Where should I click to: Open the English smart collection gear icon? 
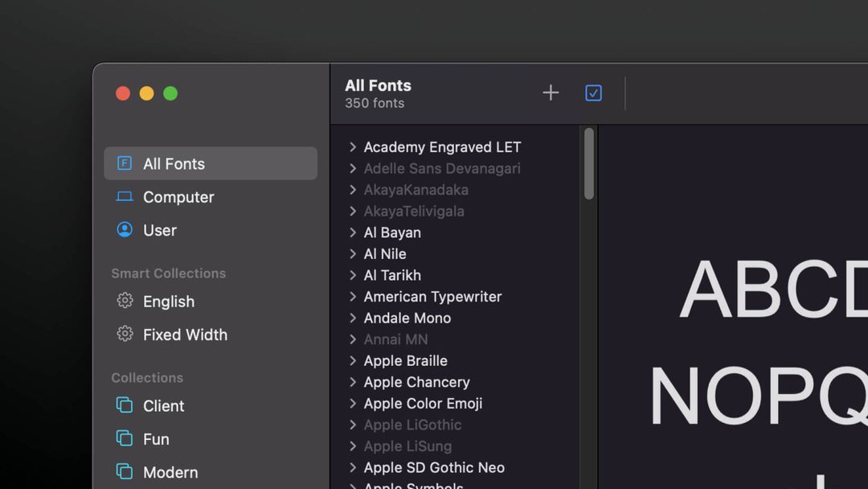125,301
